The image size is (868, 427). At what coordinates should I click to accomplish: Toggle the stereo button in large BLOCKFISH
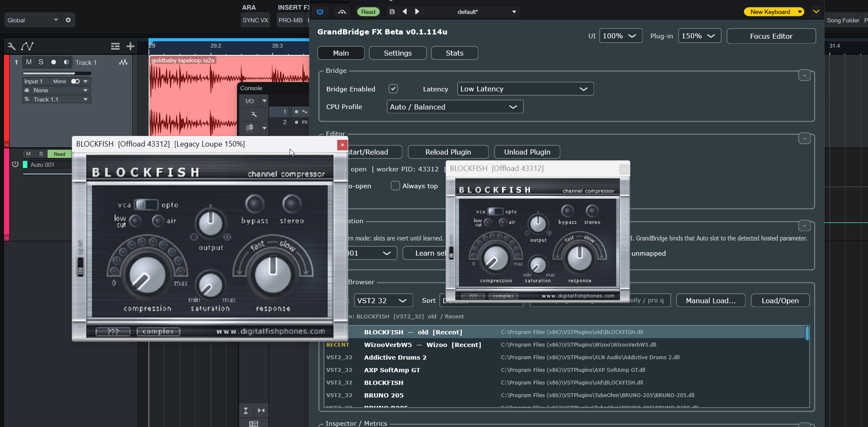point(291,204)
